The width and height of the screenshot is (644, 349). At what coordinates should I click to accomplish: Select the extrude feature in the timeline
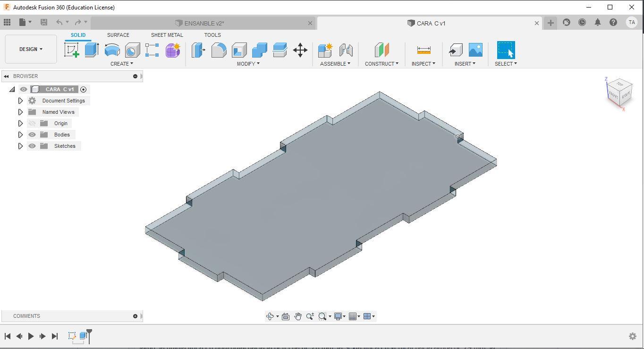coord(83,336)
